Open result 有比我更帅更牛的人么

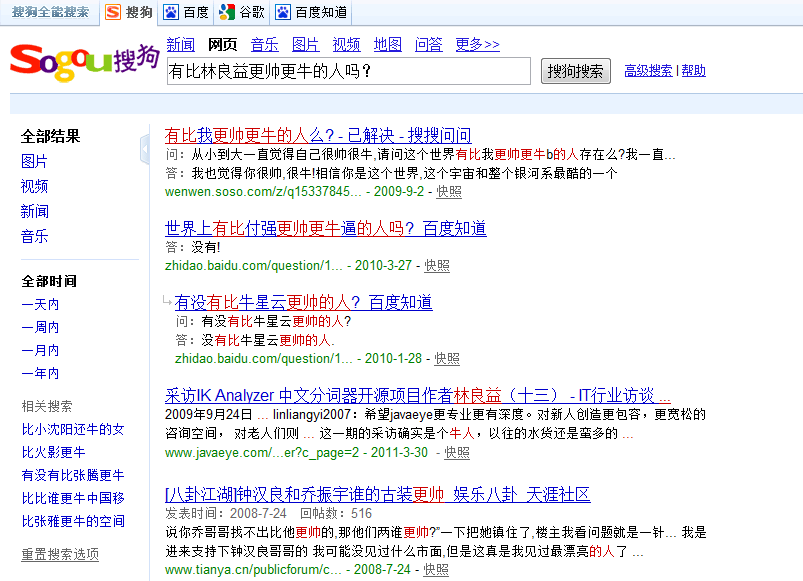click(x=318, y=136)
